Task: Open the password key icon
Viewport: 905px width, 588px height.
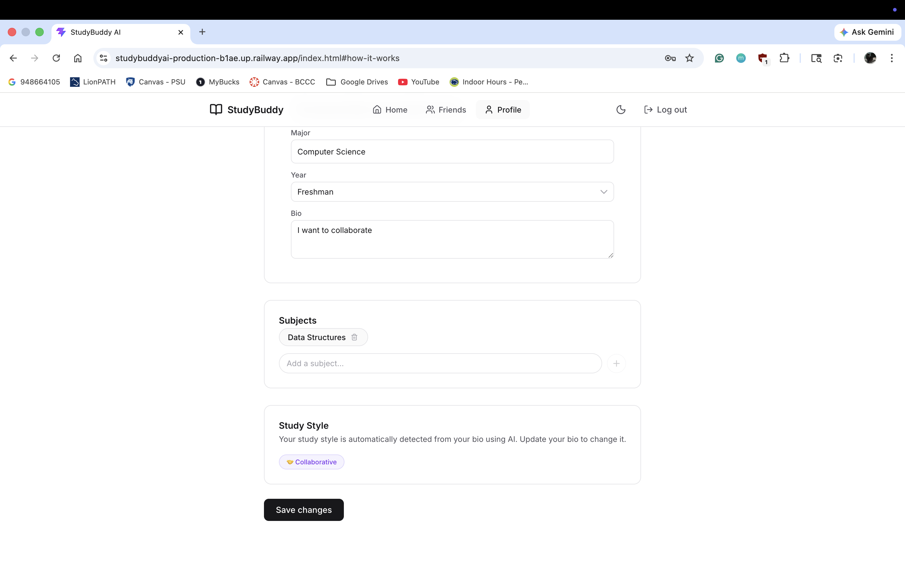Action: pyautogui.click(x=670, y=58)
